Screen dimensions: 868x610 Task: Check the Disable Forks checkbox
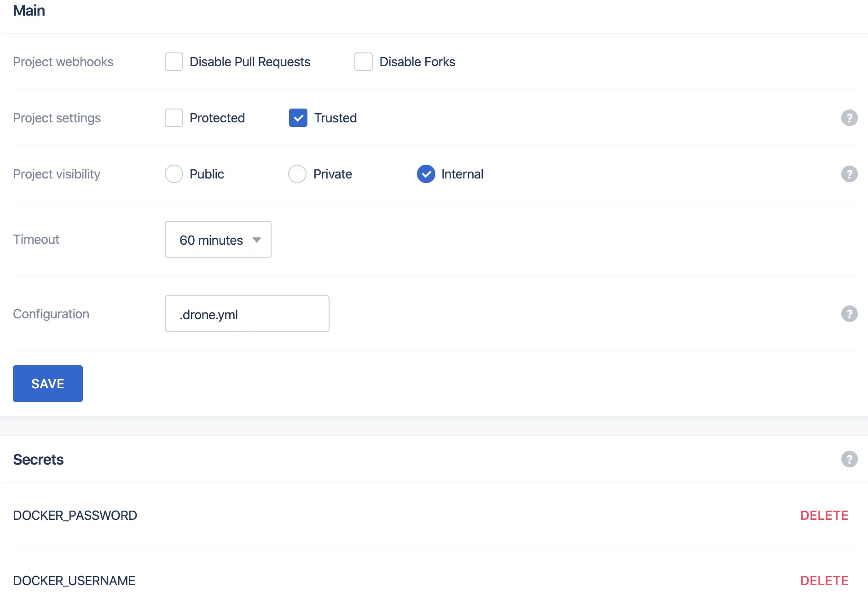tap(364, 62)
